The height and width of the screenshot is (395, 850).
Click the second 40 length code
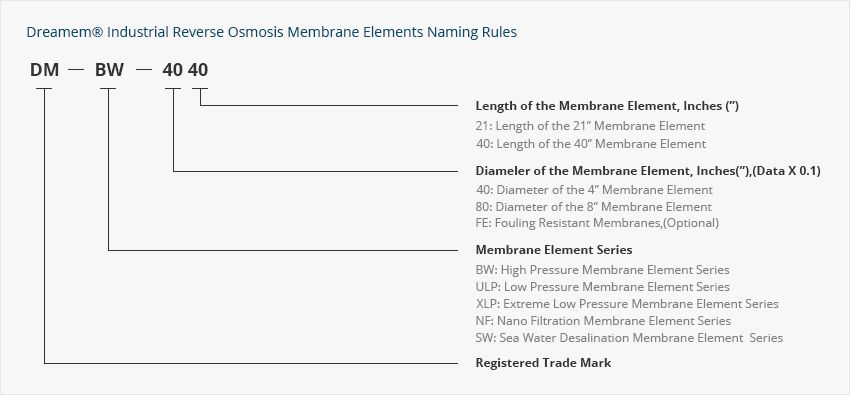coord(198,70)
